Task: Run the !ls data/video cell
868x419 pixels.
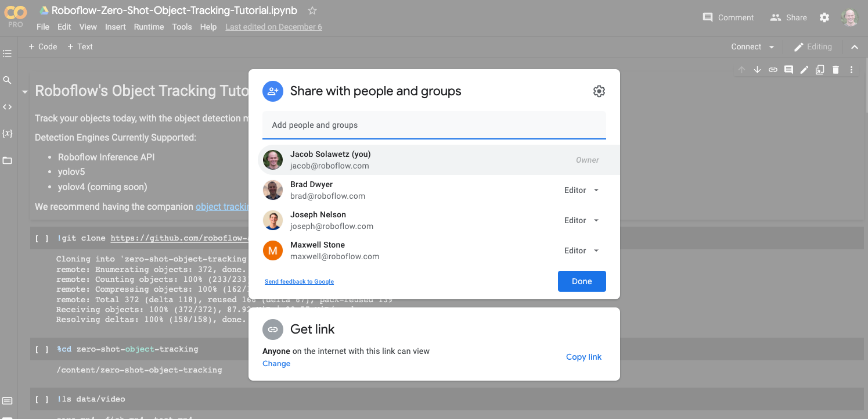Action: click(42, 399)
